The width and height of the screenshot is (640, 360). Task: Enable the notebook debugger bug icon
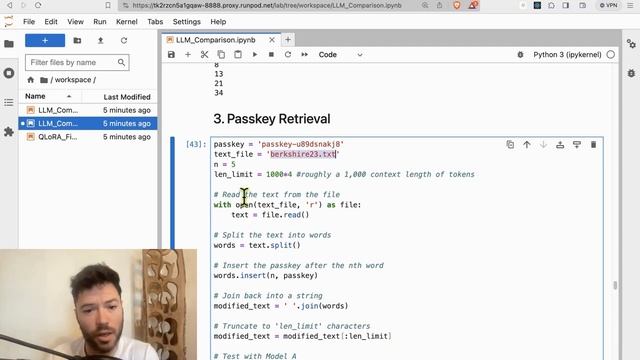click(520, 55)
